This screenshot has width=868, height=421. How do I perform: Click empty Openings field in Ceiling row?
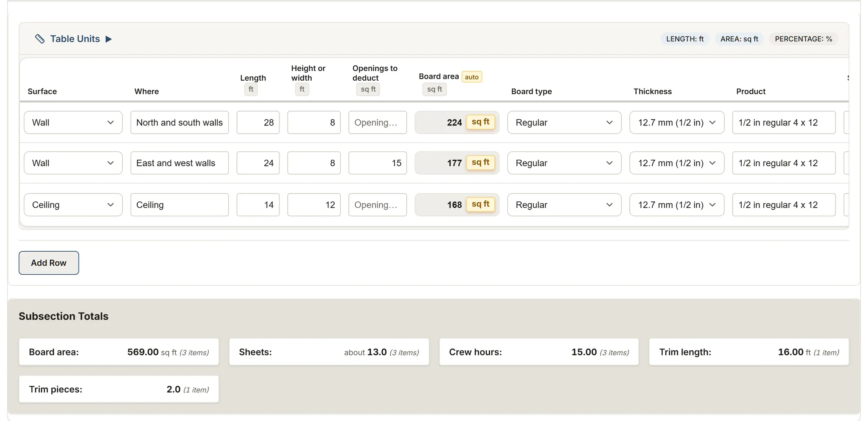point(378,204)
